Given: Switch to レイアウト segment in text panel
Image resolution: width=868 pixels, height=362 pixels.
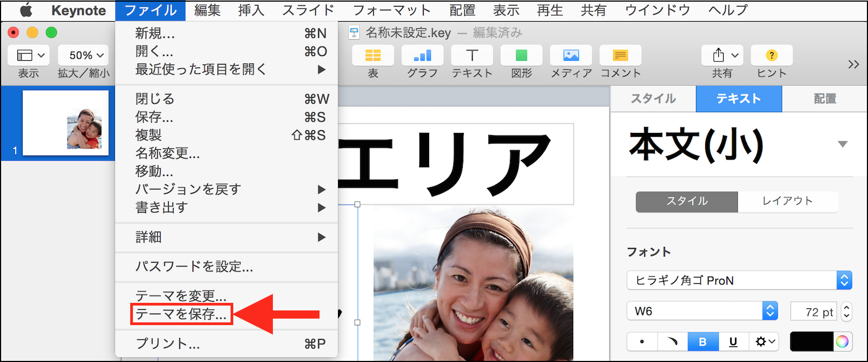Looking at the screenshot, I should click(x=787, y=201).
